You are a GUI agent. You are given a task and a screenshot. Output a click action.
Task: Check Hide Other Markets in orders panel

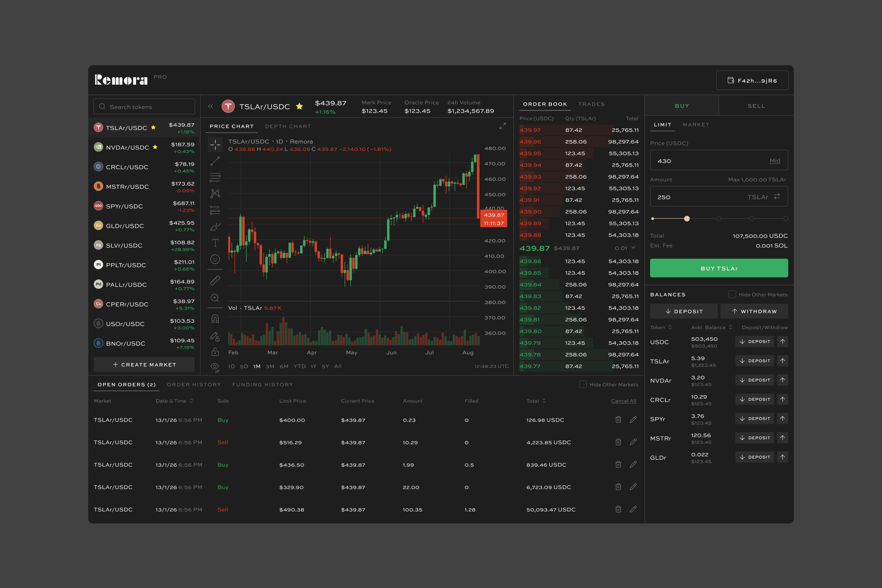[583, 384]
